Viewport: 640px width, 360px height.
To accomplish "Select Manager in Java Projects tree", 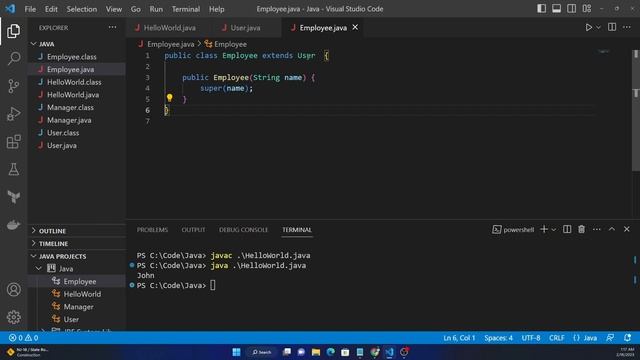I will (77, 307).
